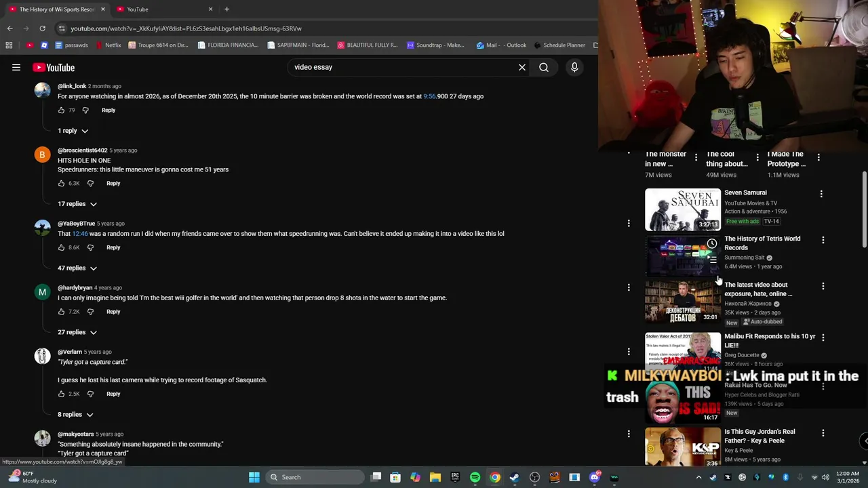
Task: Open the Seven Samurai thumbnail
Action: [683, 209]
